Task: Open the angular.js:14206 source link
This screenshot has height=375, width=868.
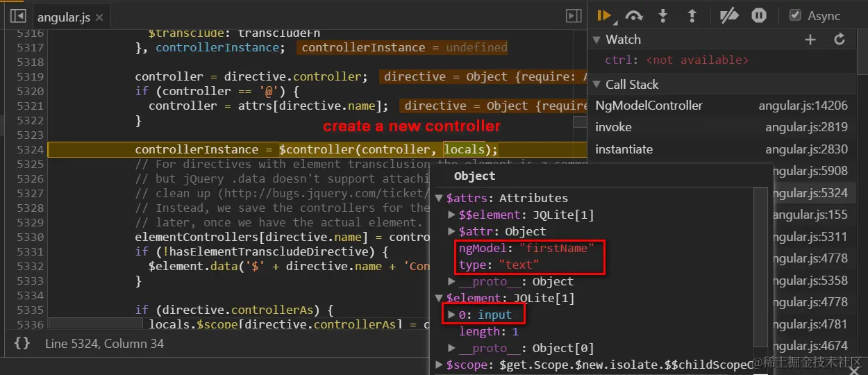Action: tap(803, 106)
